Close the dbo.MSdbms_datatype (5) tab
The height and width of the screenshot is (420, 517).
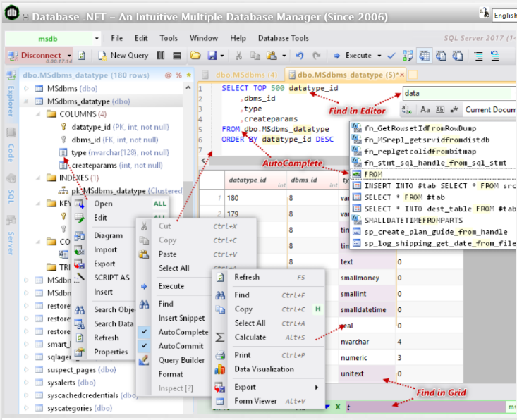(402, 75)
